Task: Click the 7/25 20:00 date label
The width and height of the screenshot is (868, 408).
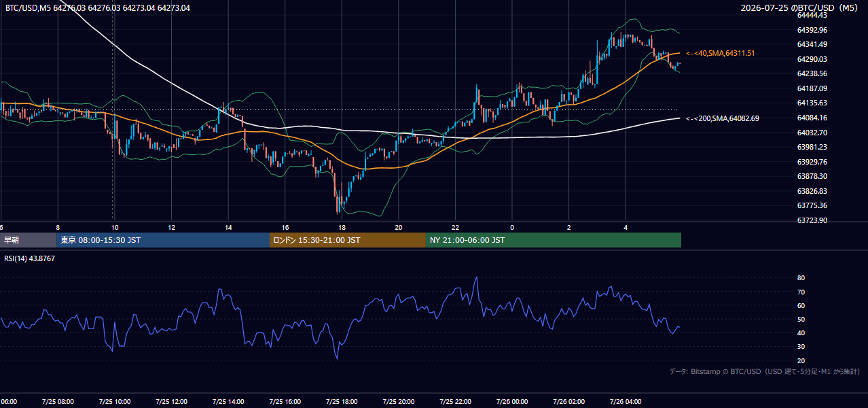Action: pos(399,402)
